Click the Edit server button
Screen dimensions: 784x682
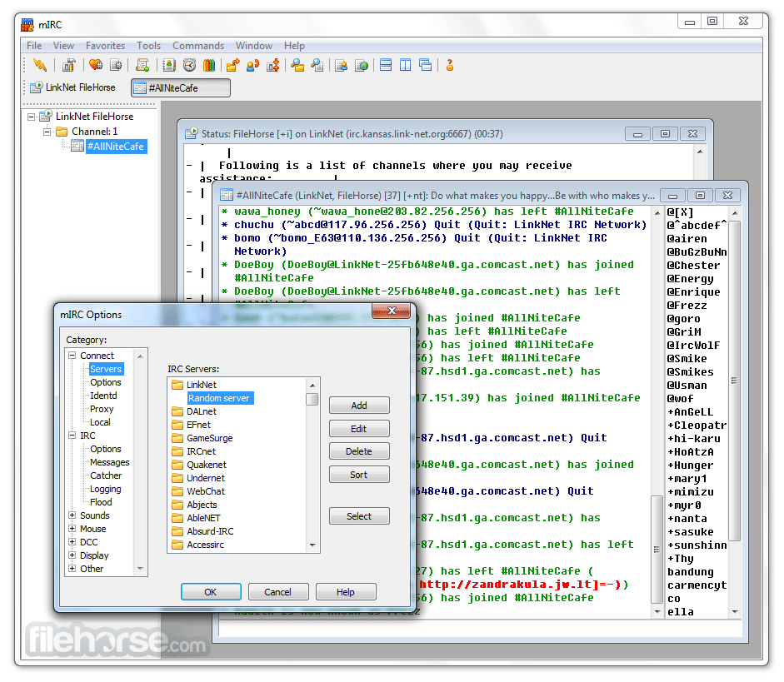tap(359, 429)
